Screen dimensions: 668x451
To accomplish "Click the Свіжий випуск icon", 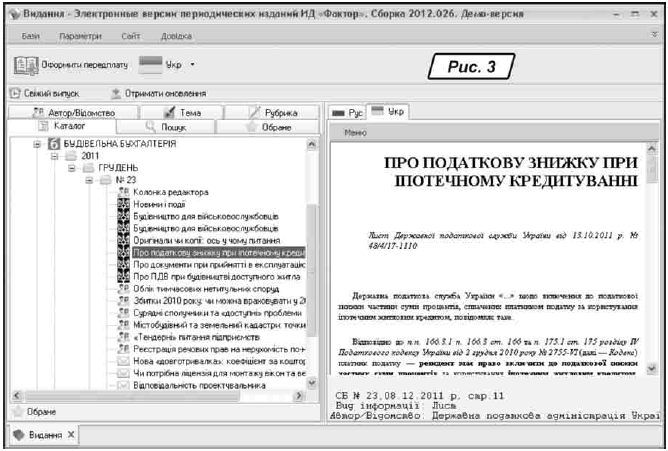I will click(x=16, y=93).
